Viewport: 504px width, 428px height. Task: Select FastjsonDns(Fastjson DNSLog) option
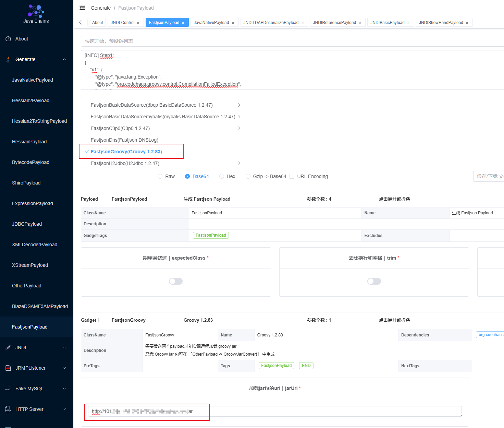[124, 140]
